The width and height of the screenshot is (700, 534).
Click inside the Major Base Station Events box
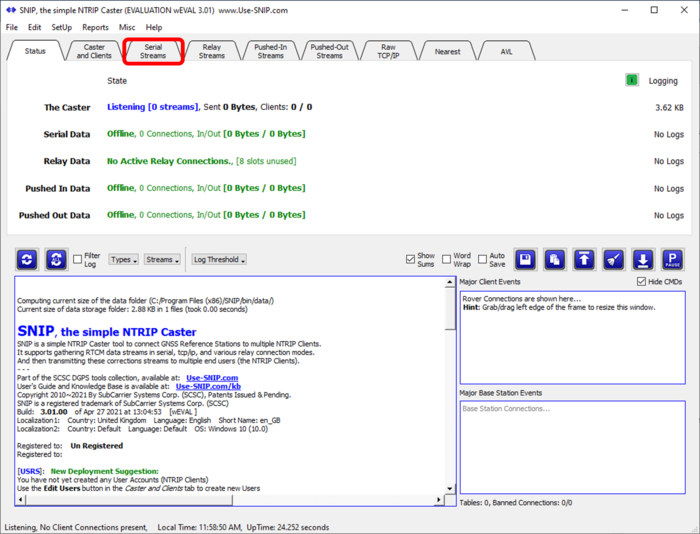tap(572, 447)
